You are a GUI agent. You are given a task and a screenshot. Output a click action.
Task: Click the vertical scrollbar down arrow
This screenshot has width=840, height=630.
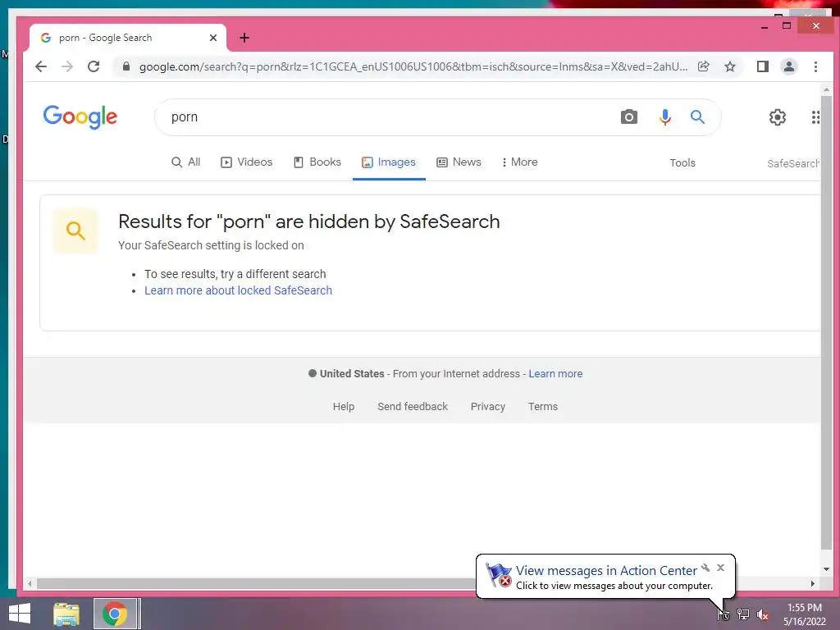(826, 569)
